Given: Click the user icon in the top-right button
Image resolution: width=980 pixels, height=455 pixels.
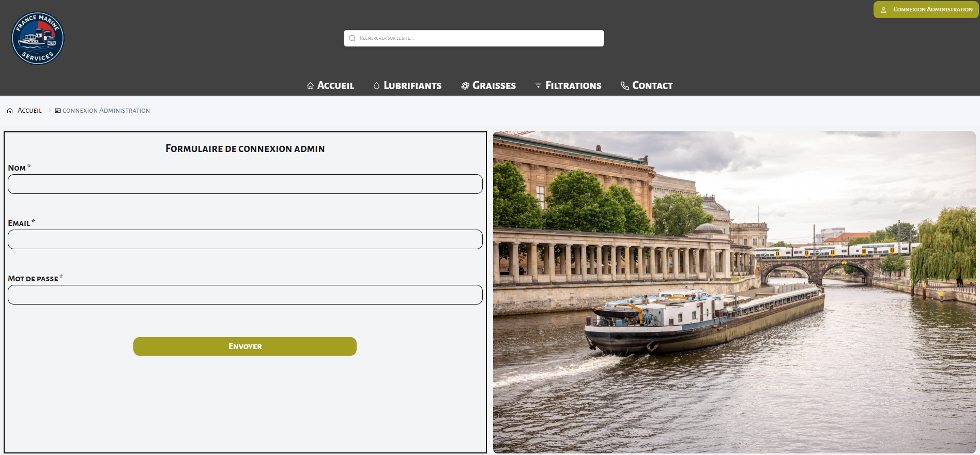Looking at the screenshot, I should click(x=883, y=10).
